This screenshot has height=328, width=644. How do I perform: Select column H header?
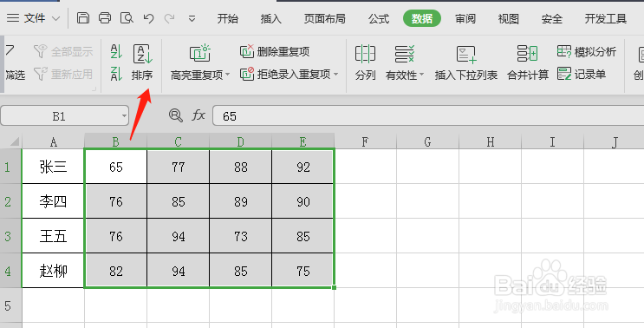[x=490, y=141]
